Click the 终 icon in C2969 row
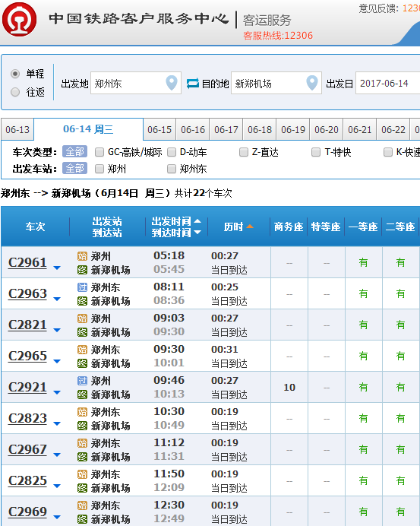 pos(82,519)
